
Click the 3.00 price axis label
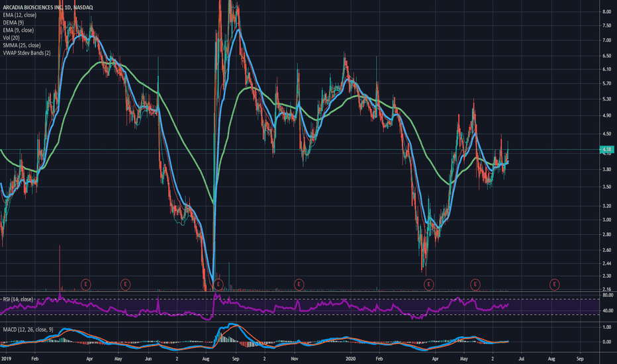606,220
